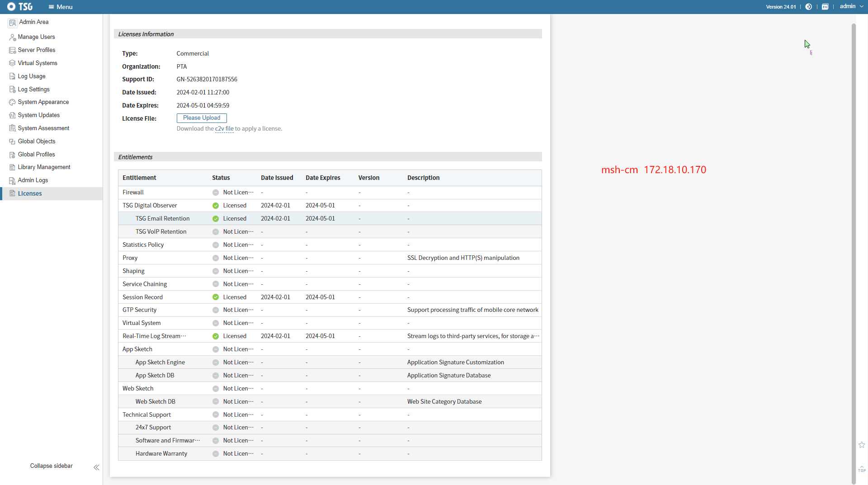The image size is (868, 485).
Task: Open the admin user dropdown
Action: pyautogui.click(x=851, y=6)
